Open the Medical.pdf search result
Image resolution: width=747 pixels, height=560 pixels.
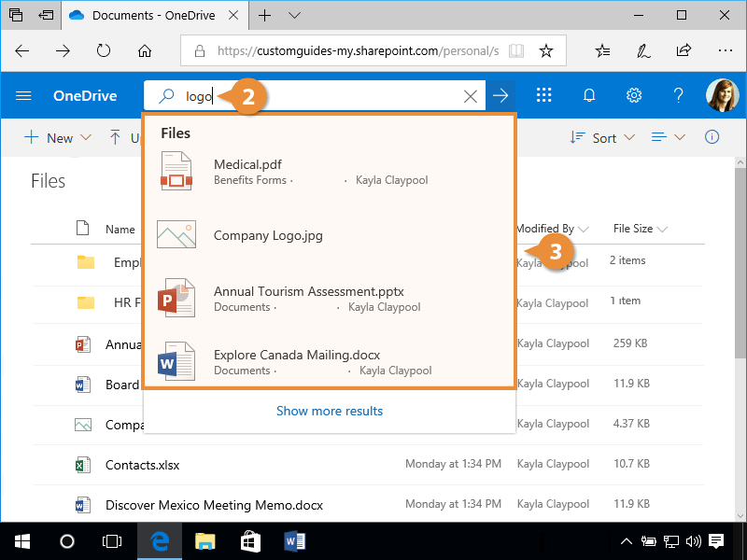(x=329, y=172)
